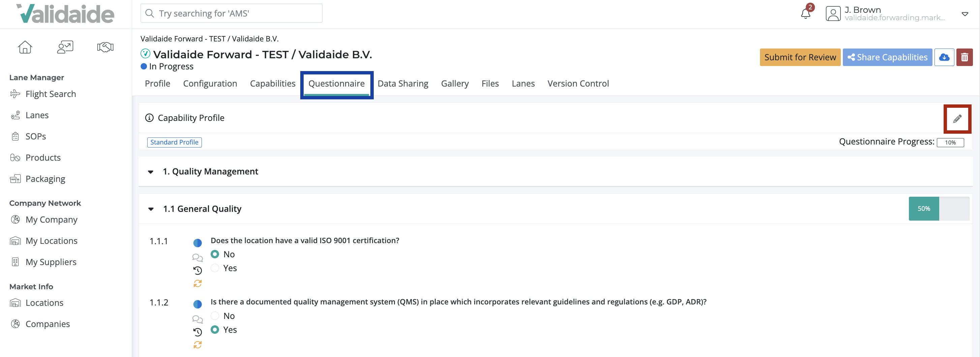The width and height of the screenshot is (980, 357).
Task: Open Flight Search in the sidebar
Action: click(x=51, y=94)
